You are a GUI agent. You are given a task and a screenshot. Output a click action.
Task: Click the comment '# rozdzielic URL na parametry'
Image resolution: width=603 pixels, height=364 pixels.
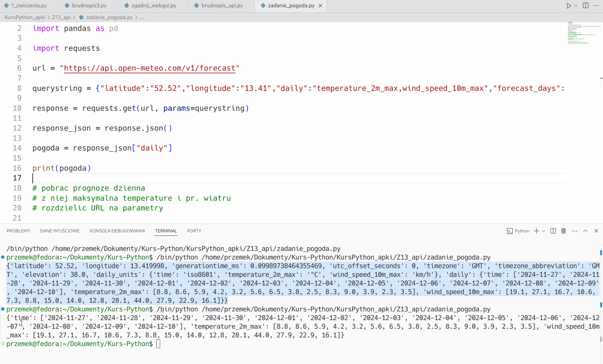[x=98, y=208]
